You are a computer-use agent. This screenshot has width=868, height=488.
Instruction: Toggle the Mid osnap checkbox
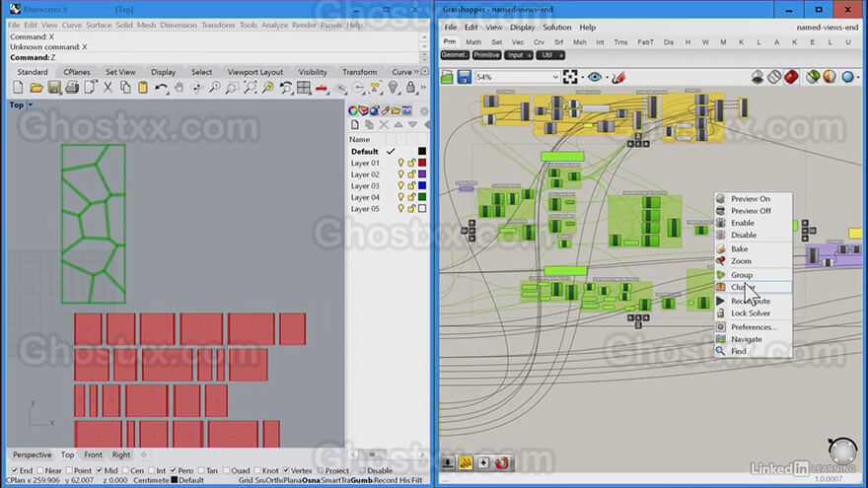pos(99,470)
